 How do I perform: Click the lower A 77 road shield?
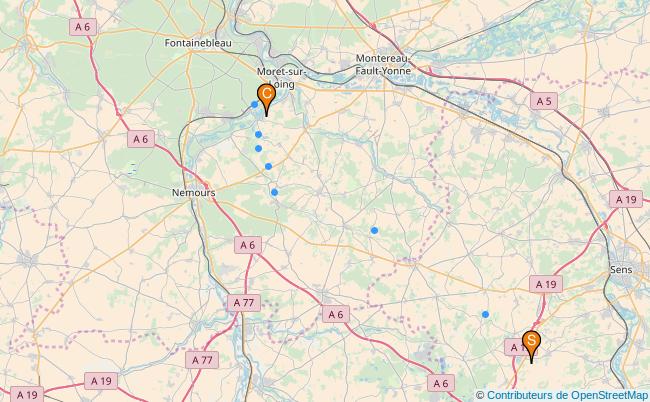(x=202, y=360)
